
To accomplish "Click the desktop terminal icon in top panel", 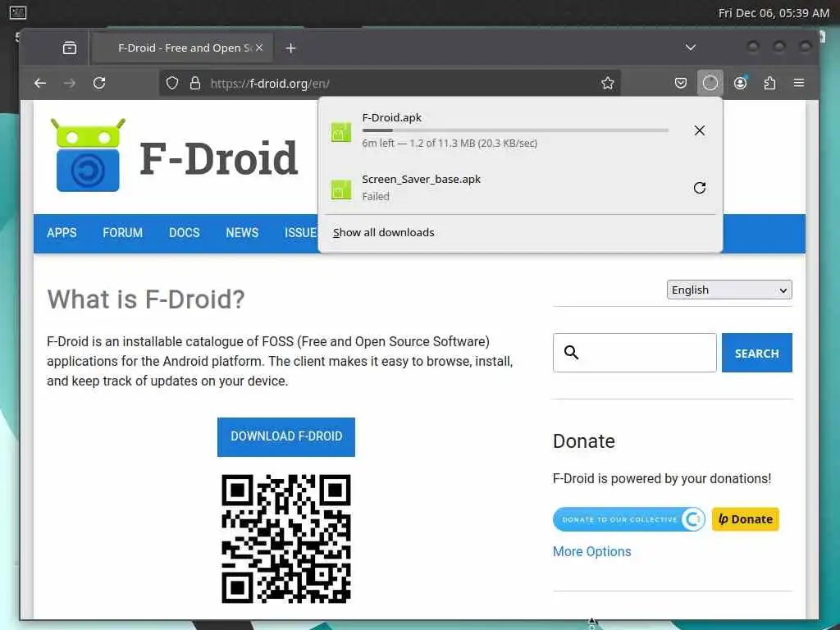I will [x=18, y=12].
